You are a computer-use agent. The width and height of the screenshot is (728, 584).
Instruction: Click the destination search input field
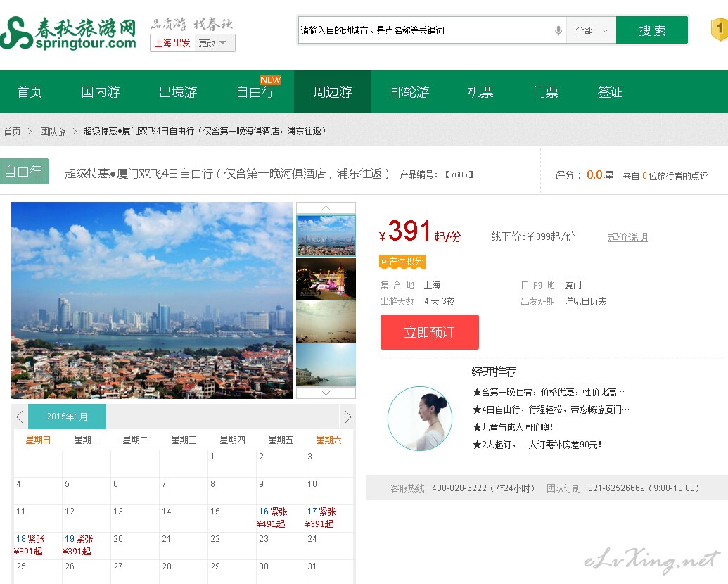[422, 31]
